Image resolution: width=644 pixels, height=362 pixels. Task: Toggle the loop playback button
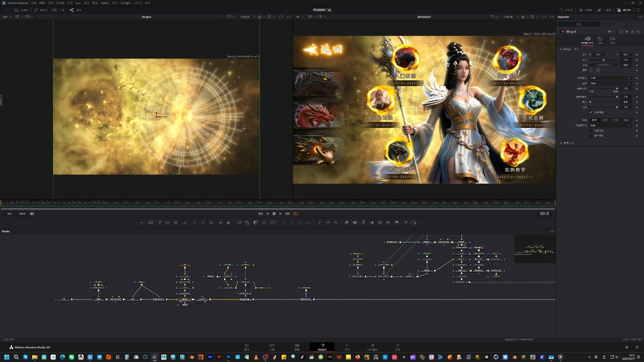point(296,214)
